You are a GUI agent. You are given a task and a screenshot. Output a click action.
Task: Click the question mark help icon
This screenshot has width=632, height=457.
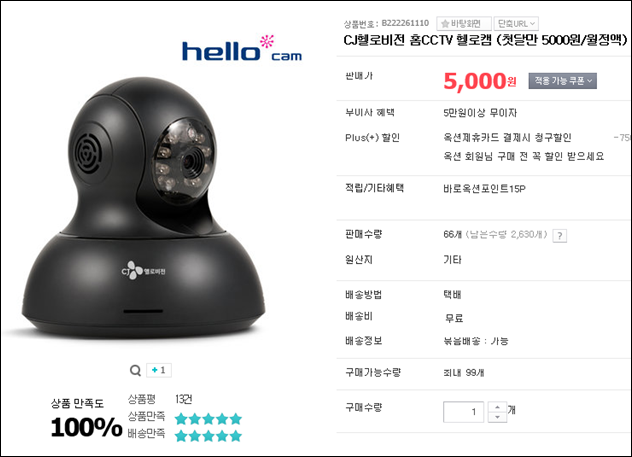(559, 236)
